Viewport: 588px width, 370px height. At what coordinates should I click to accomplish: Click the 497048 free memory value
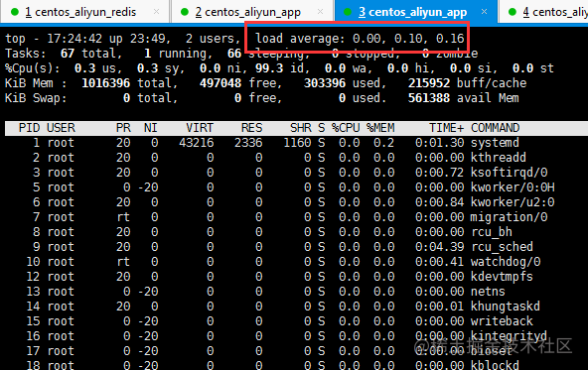(x=220, y=83)
